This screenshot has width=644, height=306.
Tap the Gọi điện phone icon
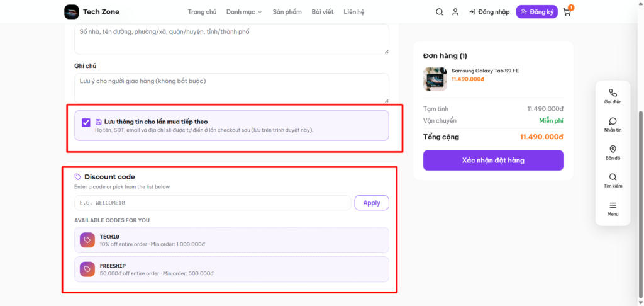click(613, 93)
